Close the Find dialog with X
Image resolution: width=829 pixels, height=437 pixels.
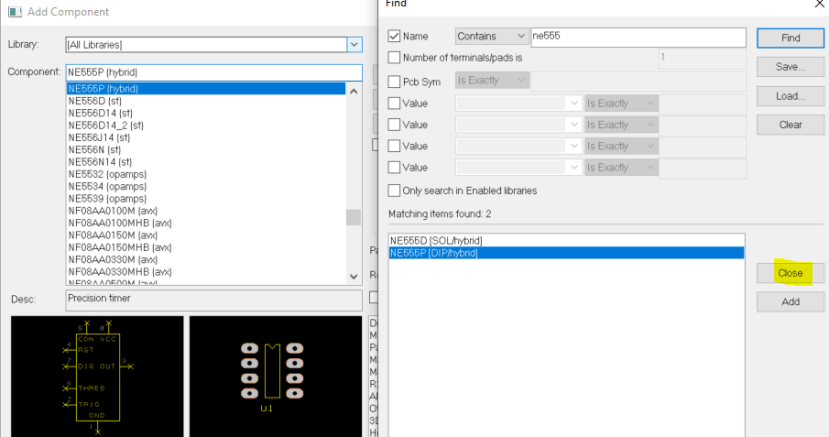pyautogui.click(x=820, y=4)
